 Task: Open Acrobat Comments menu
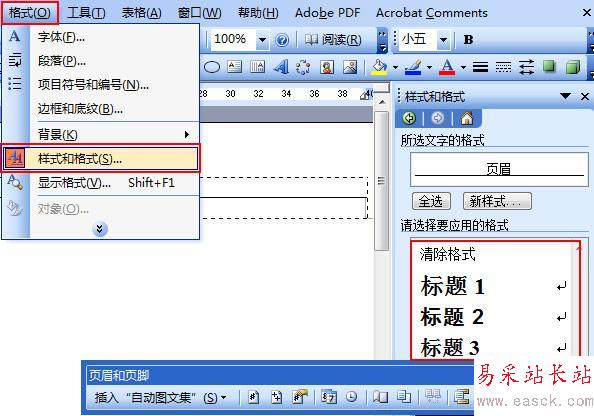(431, 13)
